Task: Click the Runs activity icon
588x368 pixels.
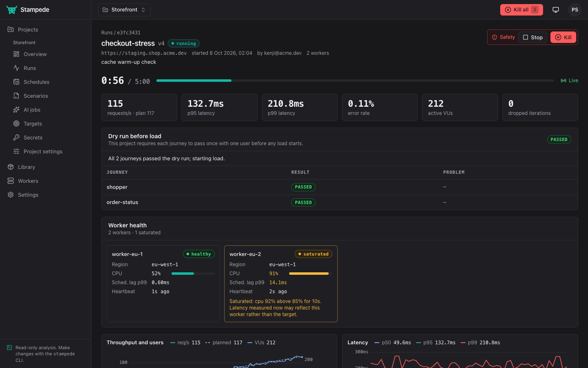Action: [x=16, y=68]
